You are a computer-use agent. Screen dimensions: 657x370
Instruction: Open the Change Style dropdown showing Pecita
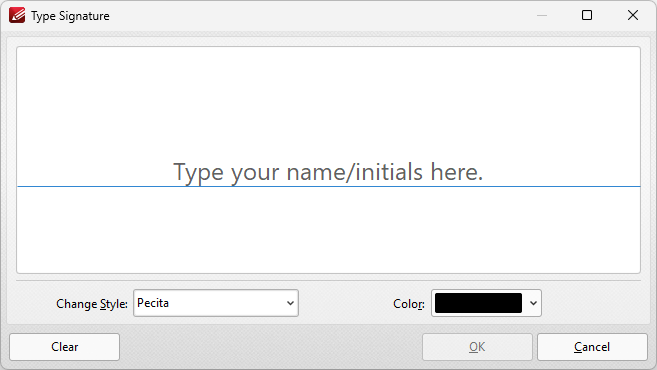216,303
